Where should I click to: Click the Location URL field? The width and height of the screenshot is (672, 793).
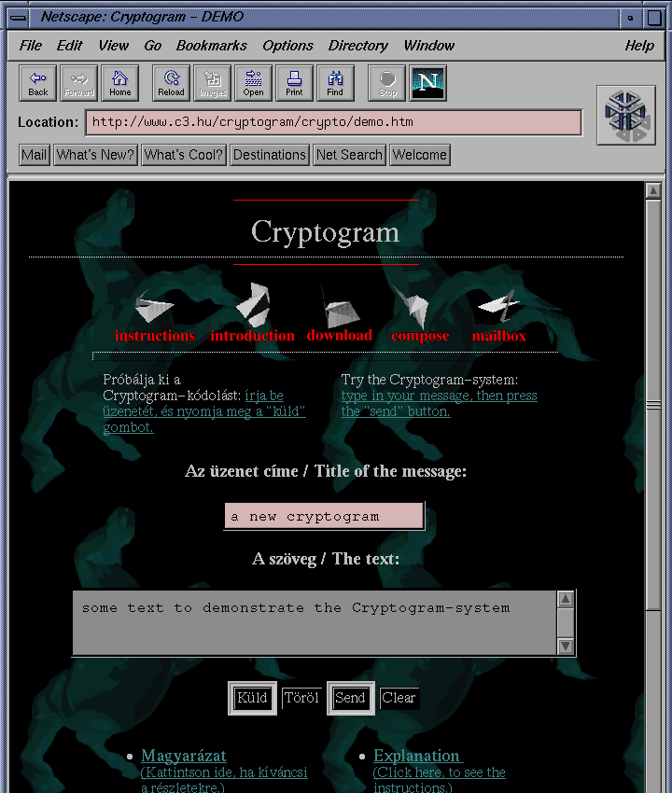pos(333,122)
